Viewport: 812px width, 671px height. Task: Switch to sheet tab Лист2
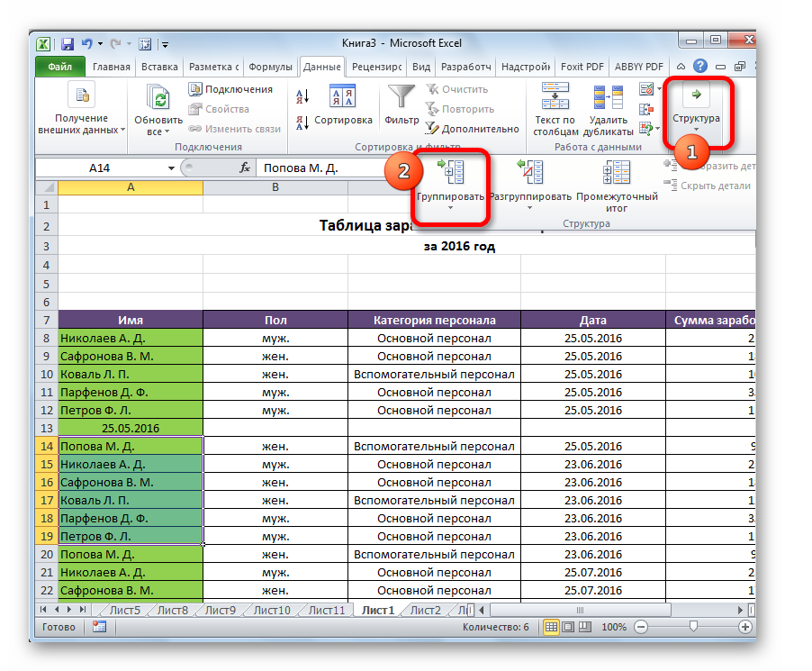(425, 611)
